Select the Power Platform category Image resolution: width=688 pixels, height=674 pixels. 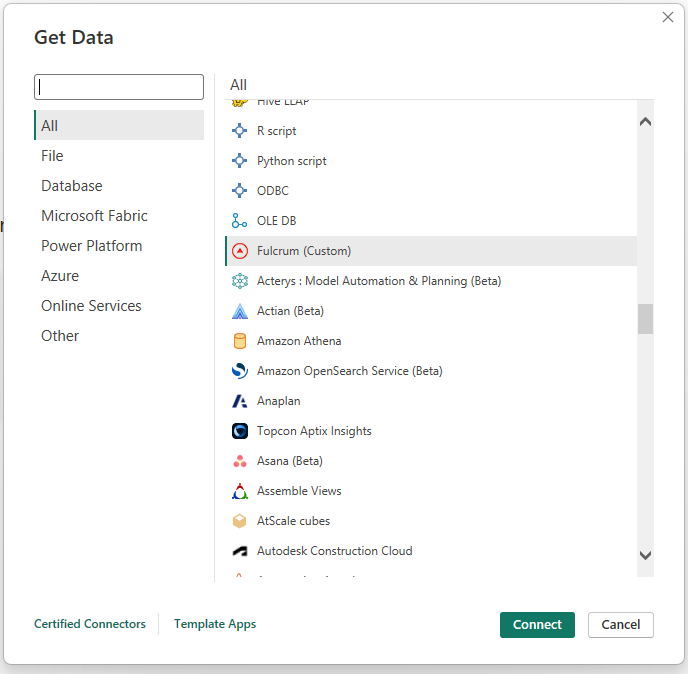119,246
